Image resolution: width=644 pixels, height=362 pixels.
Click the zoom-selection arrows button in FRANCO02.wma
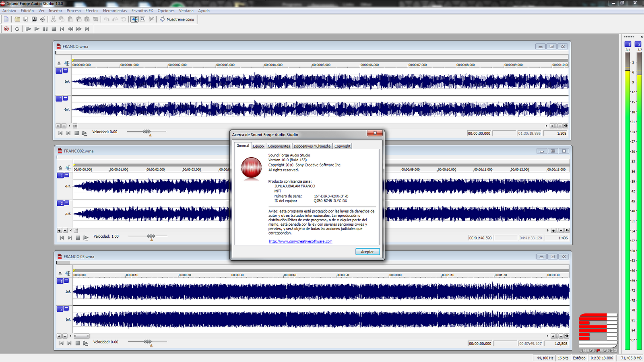pos(567,230)
